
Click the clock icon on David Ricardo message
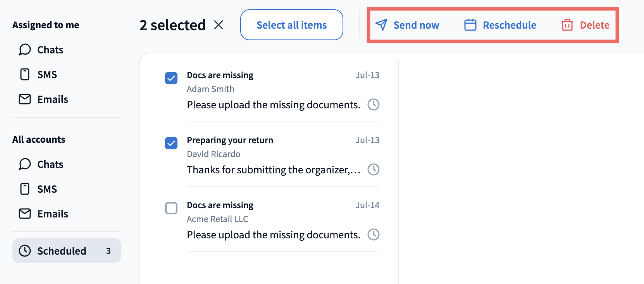tap(374, 169)
